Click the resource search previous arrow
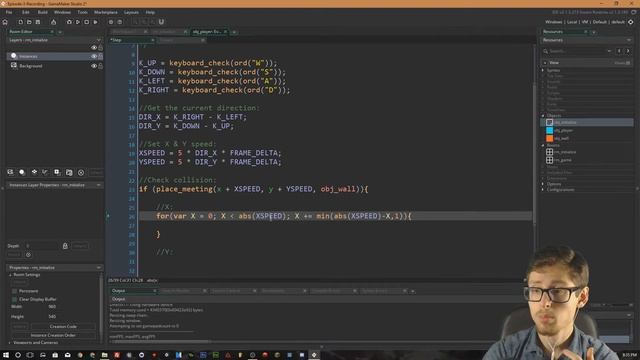 pyautogui.click(x=619, y=51)
